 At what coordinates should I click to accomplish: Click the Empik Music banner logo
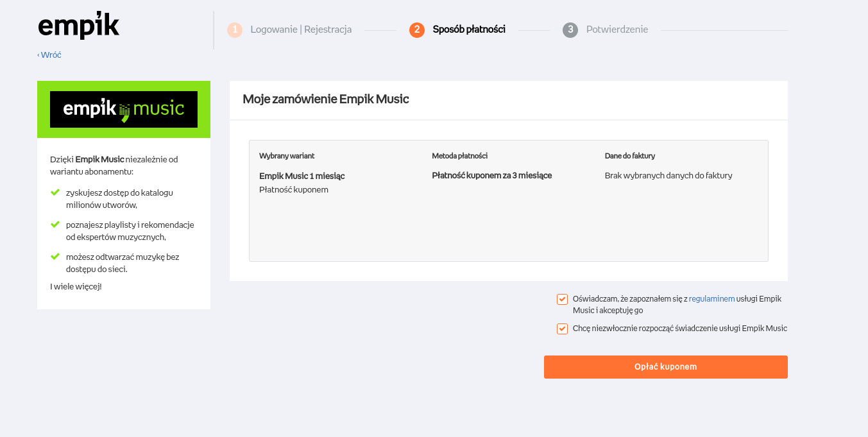point(124,109)
